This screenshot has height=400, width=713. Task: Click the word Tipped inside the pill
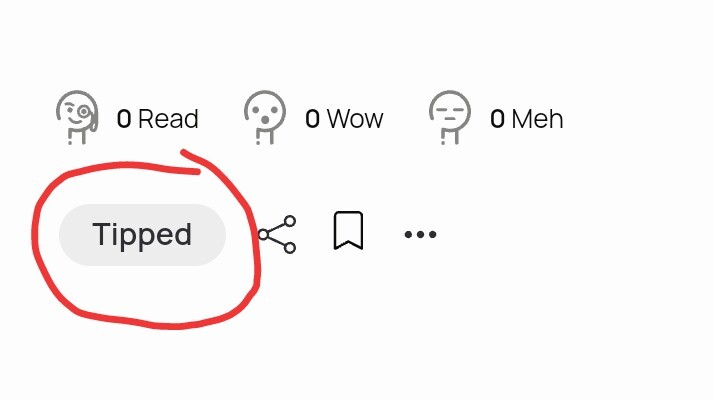[142, 235]
